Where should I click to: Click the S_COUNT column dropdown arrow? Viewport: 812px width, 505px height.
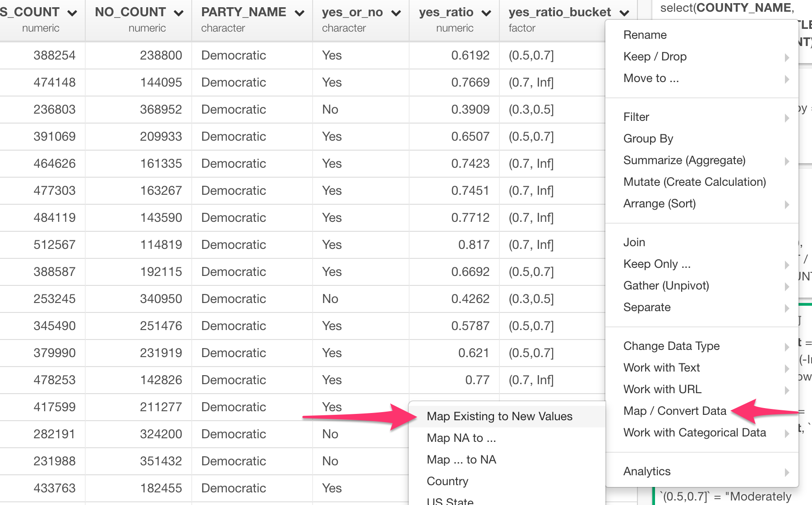point(71,12)
